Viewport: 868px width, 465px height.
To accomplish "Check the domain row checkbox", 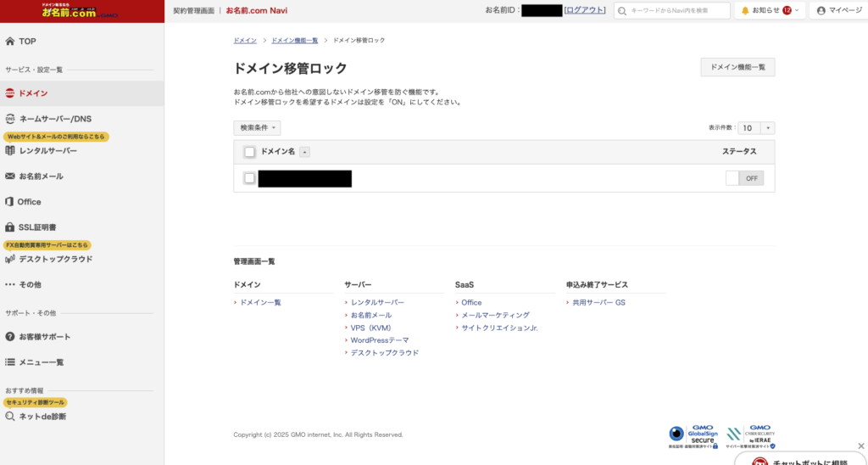I will 250,178.
